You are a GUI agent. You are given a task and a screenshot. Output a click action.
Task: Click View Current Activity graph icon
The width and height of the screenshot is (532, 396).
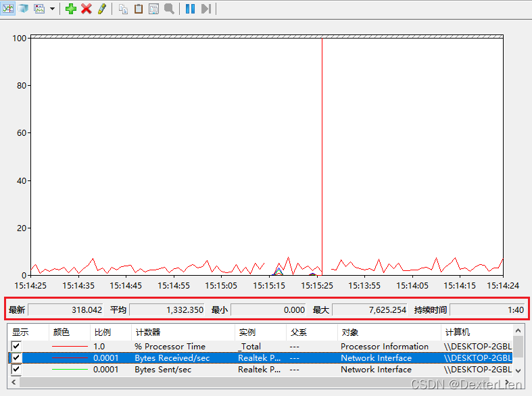[8, 9]
